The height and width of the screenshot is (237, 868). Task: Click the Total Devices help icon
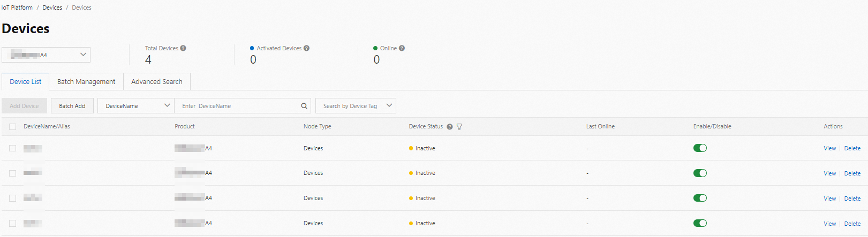coord(183,48)
